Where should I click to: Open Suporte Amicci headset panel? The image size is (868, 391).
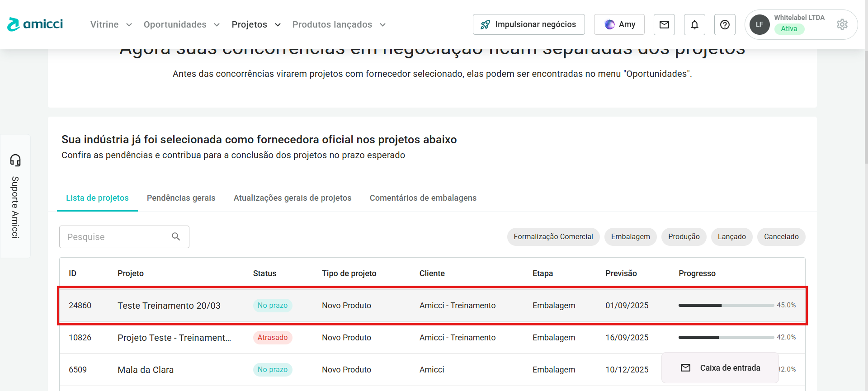pyautogui.click(x=15, y=196)
